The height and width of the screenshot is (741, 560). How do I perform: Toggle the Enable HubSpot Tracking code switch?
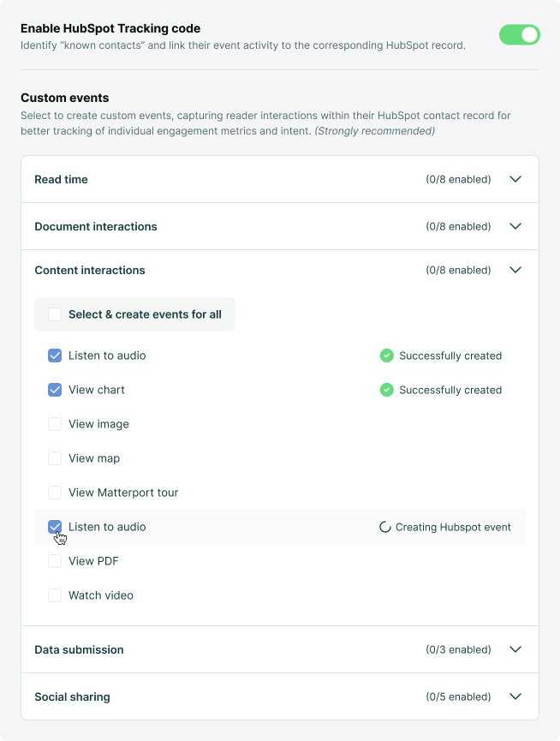click(x=520, y=34)
